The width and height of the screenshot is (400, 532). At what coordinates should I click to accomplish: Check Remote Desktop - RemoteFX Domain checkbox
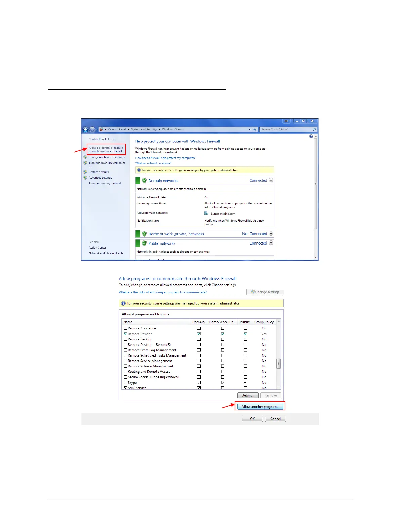tap(199, 345)
